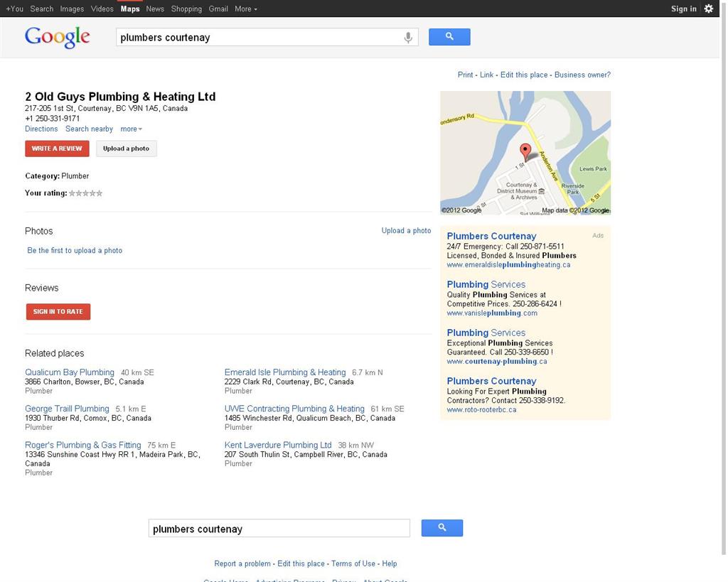Open www.courtenay-plumbing.ca ad URL
The height and width of the screenshot is (582, 728).
point(497,362)
